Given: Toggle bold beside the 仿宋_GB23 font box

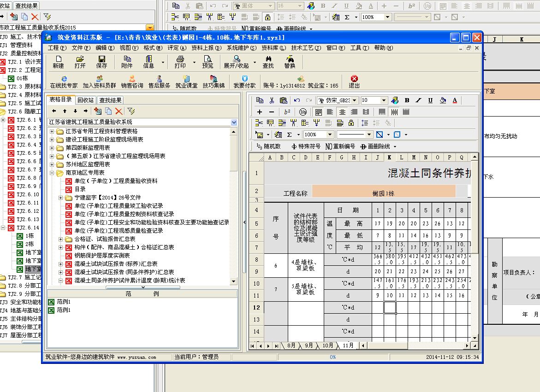Looking at the screenshot, I should coord(407,100).
